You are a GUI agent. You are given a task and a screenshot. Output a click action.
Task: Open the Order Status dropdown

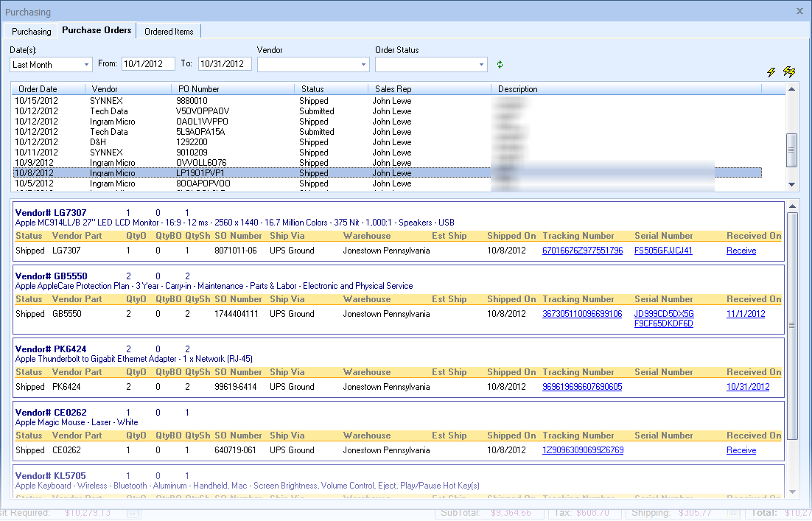tap(481, 65)
